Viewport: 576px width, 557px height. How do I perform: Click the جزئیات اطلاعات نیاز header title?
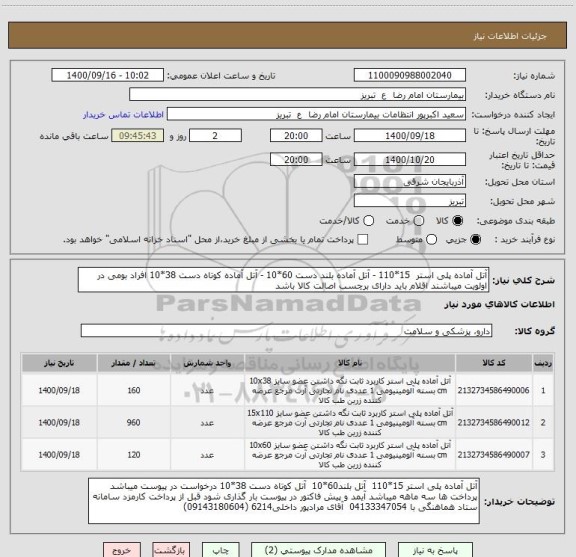(510, 36)
